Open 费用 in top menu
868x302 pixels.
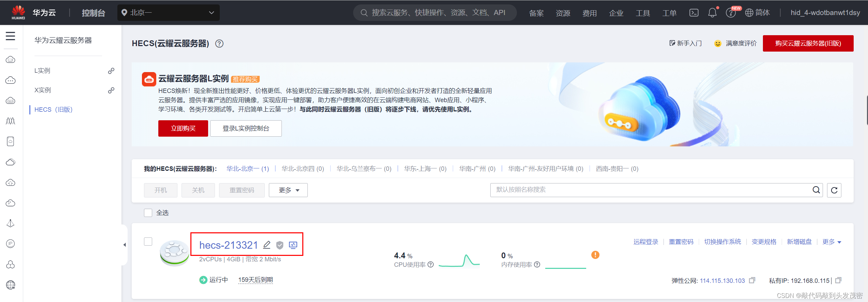pos(590,13)
